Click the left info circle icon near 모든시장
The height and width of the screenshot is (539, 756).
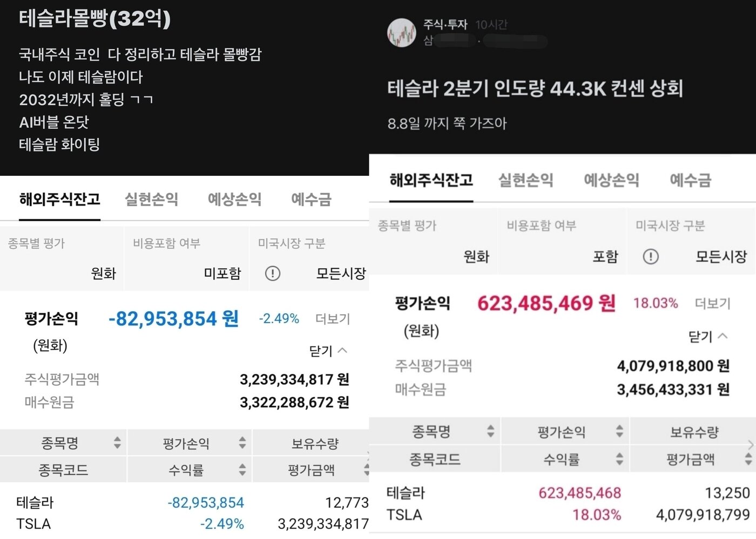coord(273,274)
